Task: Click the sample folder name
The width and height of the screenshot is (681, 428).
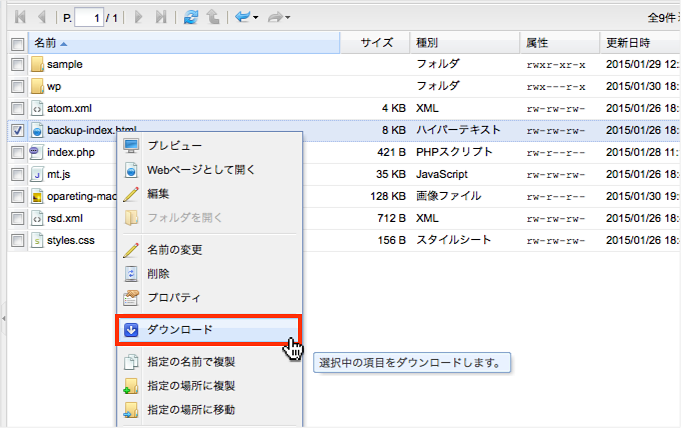Action: pos(65,64)
